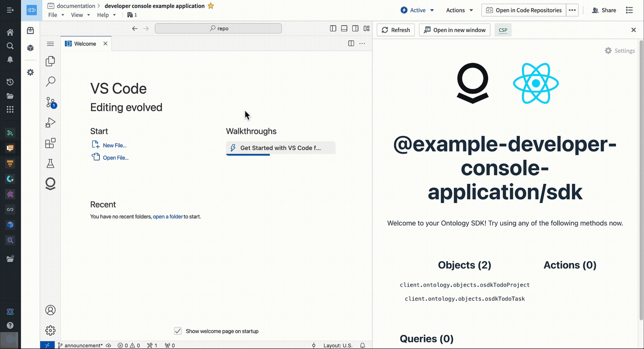The width and height of the screenshot is (644, 349).
Task: Open the VS Code Explorer view
Action: click(x=50, y=61)
